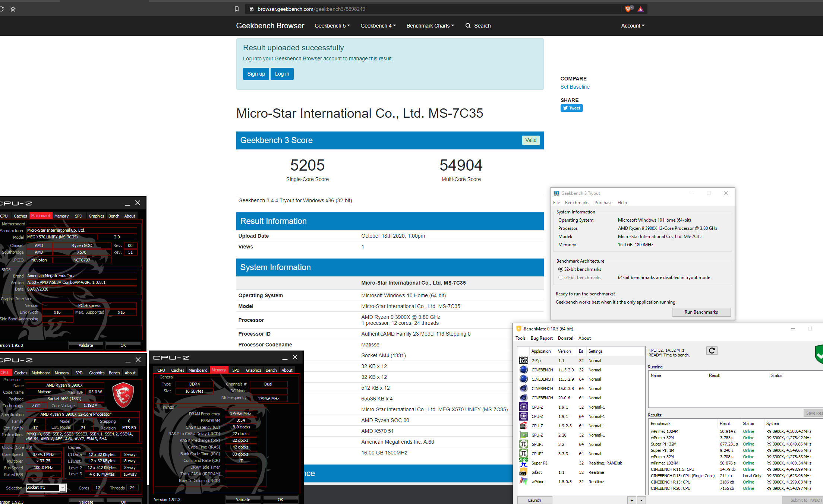This screenshot has height=504, width=823.
Task: Select 64-bit benchmarks radio button
Action: pos(561,278)
